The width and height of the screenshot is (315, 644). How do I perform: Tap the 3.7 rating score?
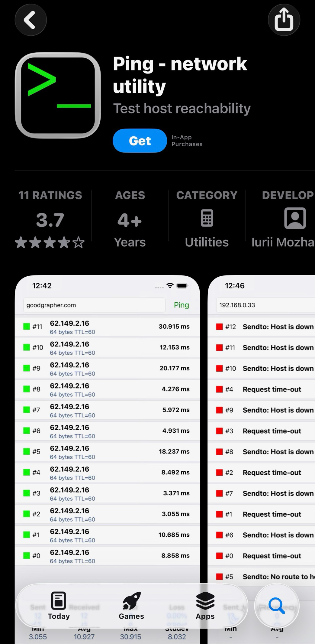point(50,220)
